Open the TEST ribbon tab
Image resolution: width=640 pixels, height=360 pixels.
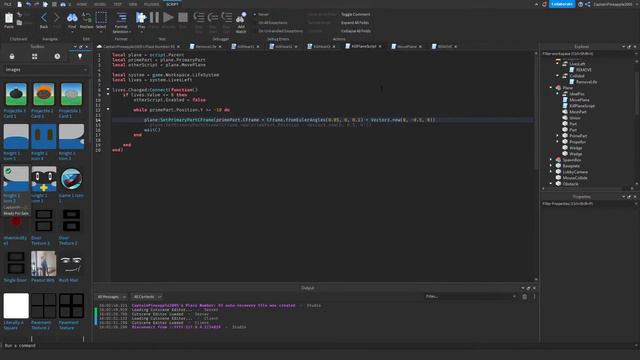pos(118,4)
